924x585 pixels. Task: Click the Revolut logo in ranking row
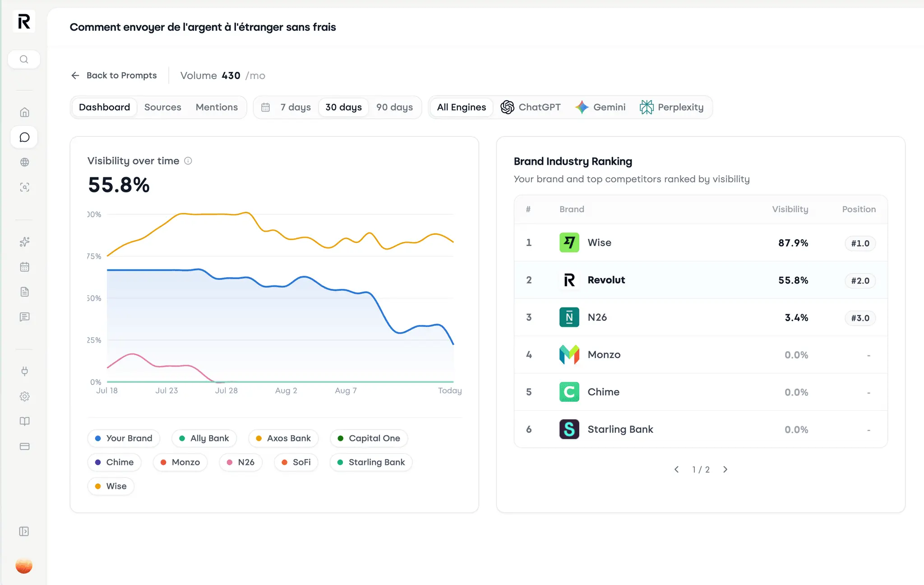[569, 280]
